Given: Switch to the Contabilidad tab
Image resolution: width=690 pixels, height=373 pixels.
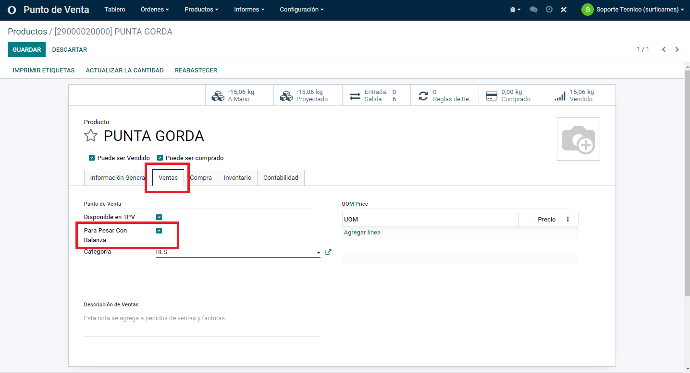Looking at the screenshot, I should (281, 178).
